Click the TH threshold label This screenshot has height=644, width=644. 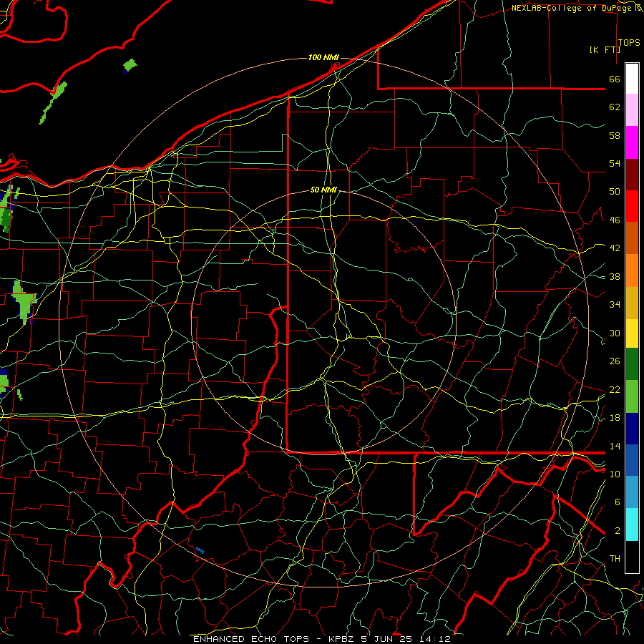[615, 559]
